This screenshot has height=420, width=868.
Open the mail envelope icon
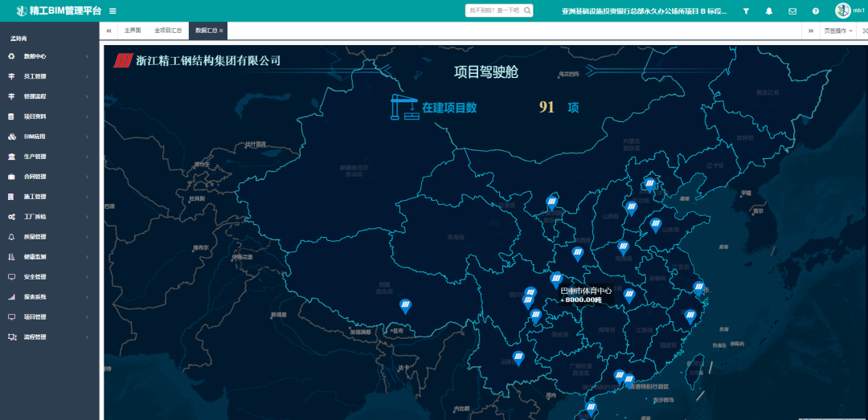pyautogui.click(x=792, y=10)
